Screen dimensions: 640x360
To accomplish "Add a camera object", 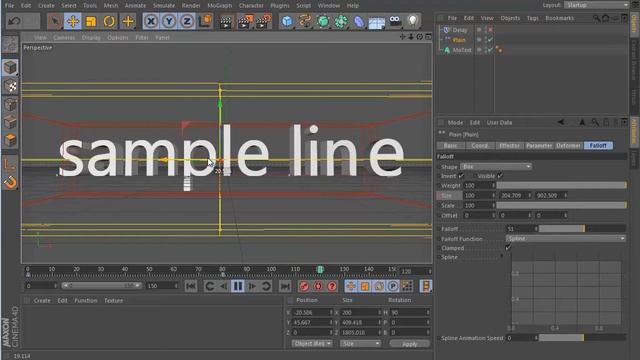I will (395, 21).
